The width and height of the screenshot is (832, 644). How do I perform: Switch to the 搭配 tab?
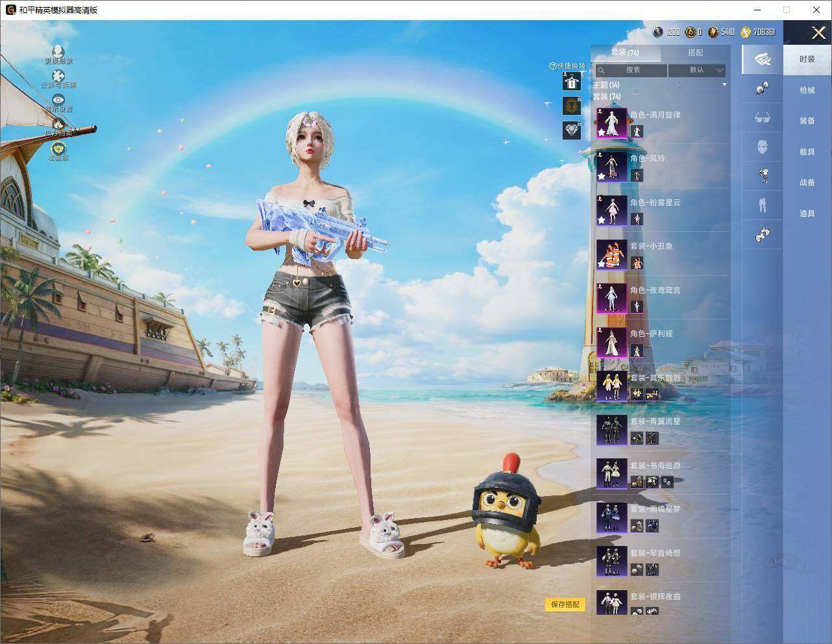click(695, 53)
